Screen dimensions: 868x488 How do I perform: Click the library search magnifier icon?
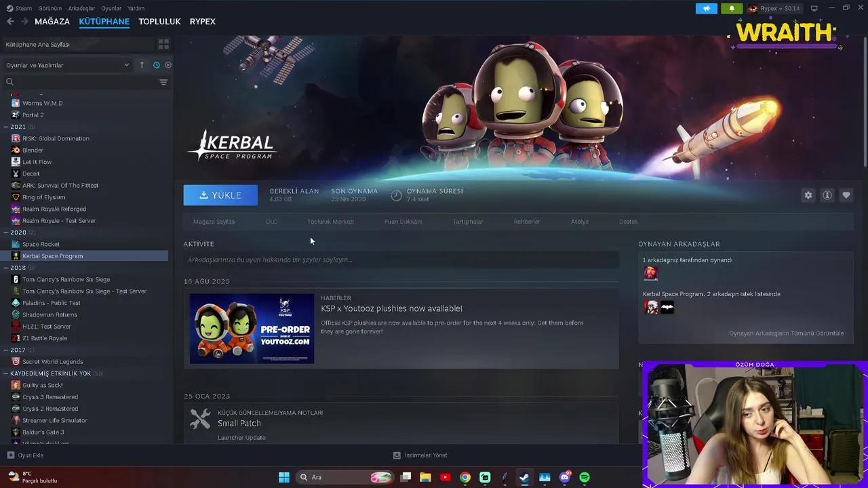tap(9, 82)
